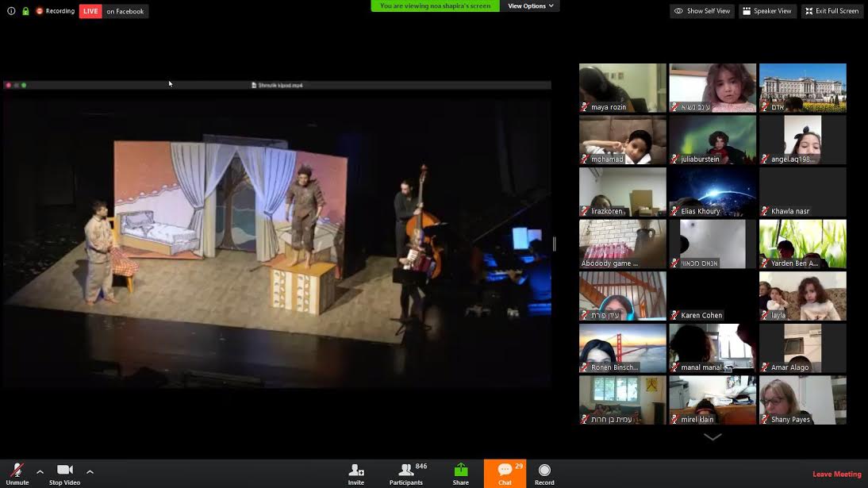
Task: Click the muted mic icon on juliaburstein
Action: 674,159
